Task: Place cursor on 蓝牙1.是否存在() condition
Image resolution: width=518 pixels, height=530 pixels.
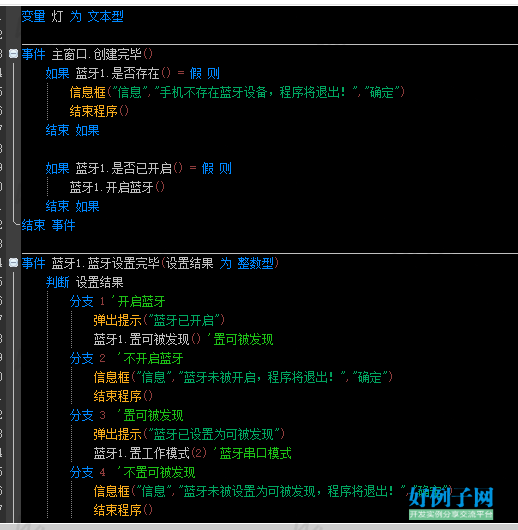Action: [x=123, y=73]
